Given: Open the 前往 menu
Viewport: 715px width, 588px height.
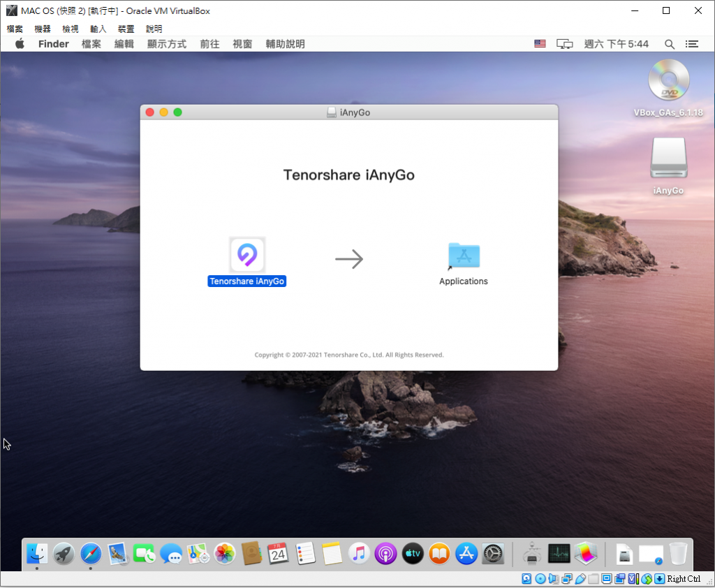Looking at the screenshot, I should (x=209, y=44).
